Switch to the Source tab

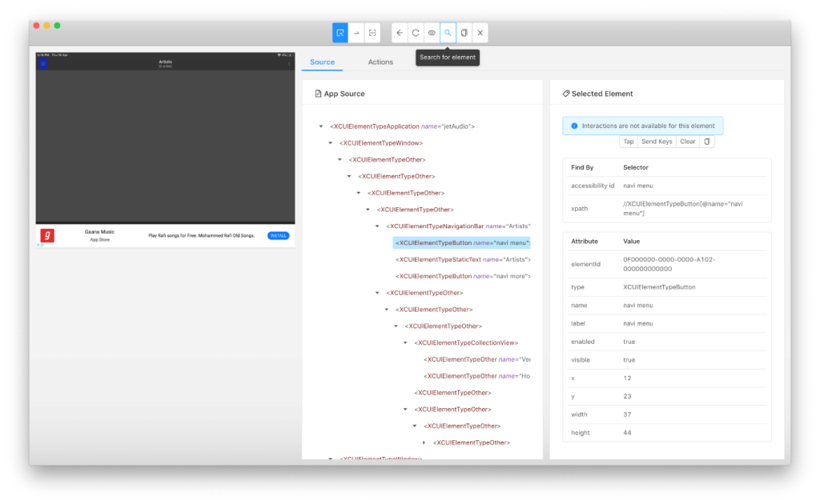(x=322, y=62)
